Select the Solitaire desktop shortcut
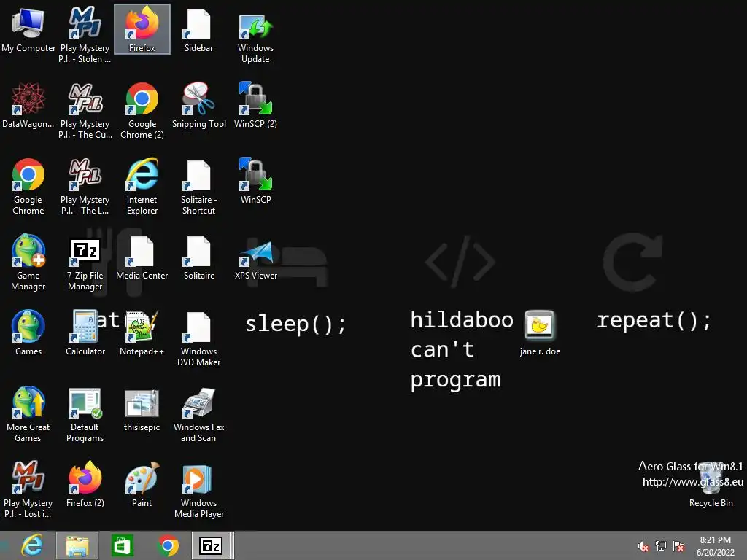This screenshot has height=560, width=747. [198, 257]
